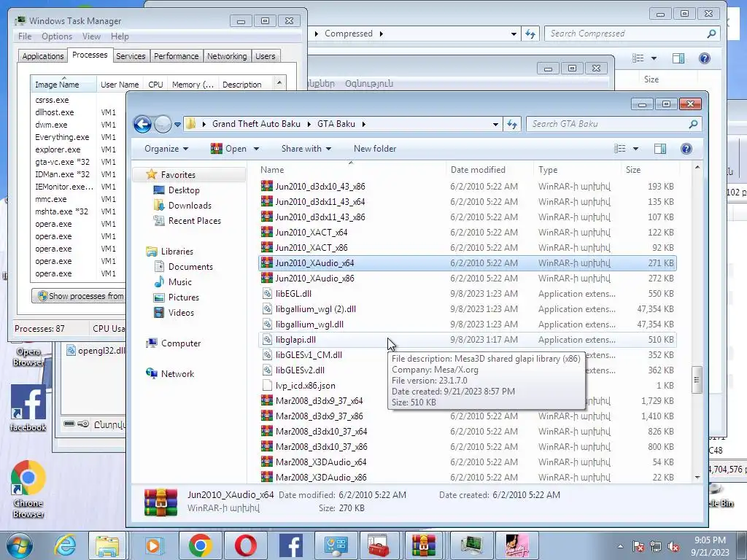Switch to the Networking tab in Task Manager
The width and height of the screenshot is (747, 560).
227,56
